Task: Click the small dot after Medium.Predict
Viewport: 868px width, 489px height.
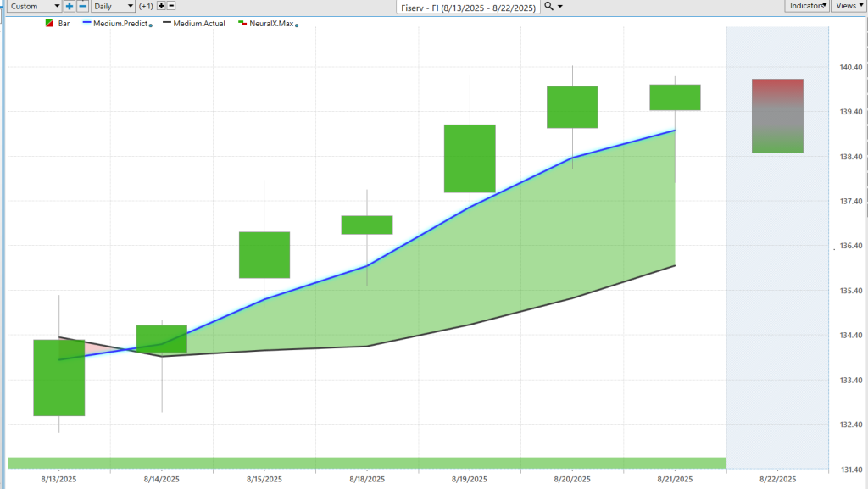Action: click(x=151, y=25)
